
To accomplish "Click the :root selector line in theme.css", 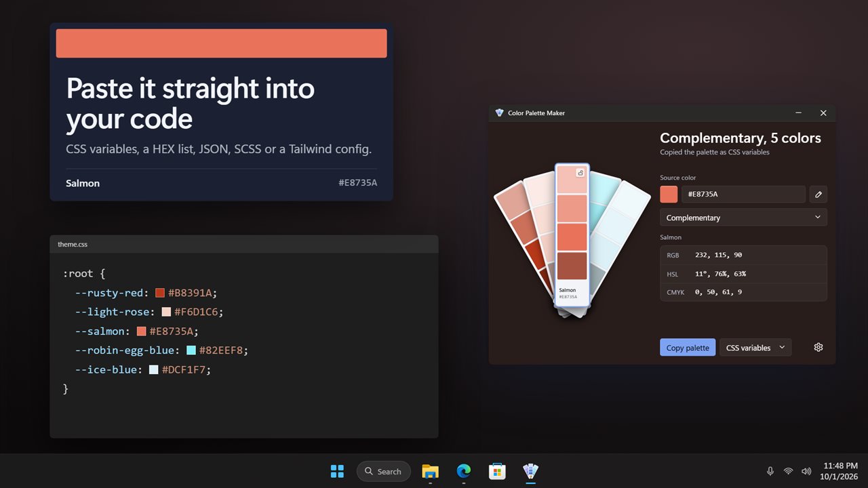I will (84, 274).
